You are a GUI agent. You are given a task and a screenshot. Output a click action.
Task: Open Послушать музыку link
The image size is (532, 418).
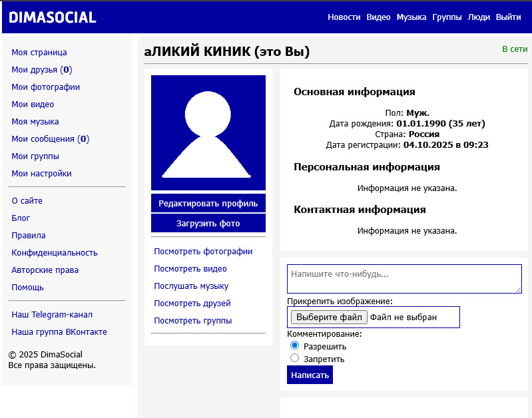coord(191,286)
